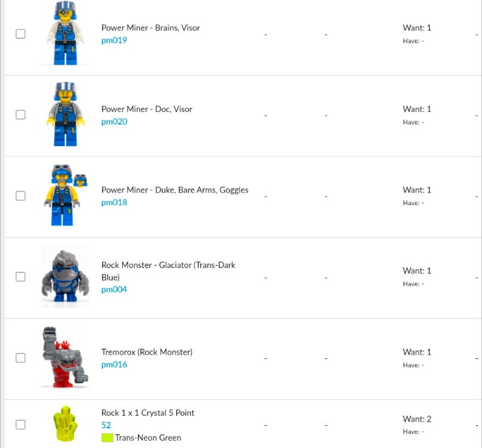The height and width of the screenshot is (448, 482).
Task: Open the blue Glaciator rock monster image
Action: [65, 276]
